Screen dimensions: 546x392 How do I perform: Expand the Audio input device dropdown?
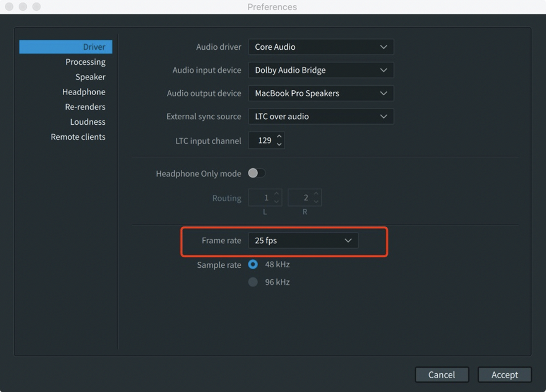[321, 70]
